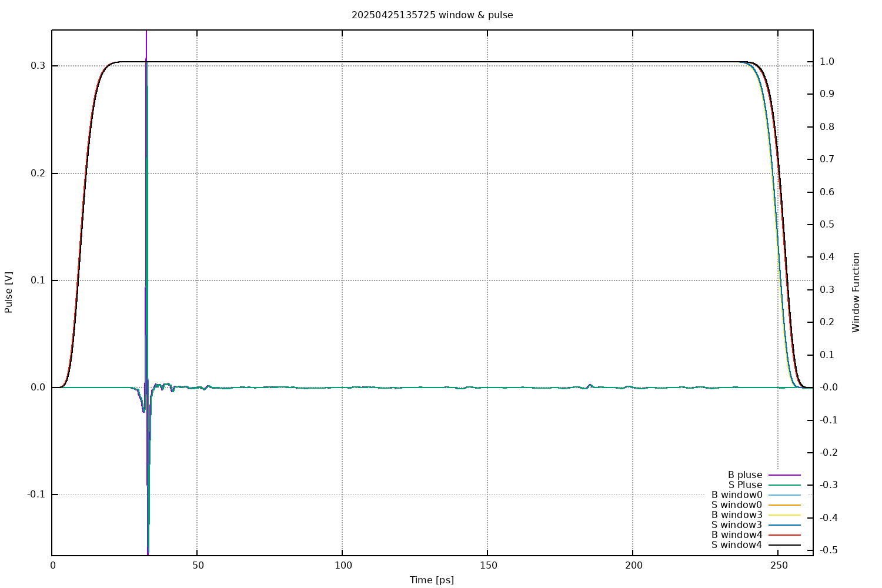882x588 pixels.
Task: Click the yellow line sample for B window3
Action: pos(784,515)
